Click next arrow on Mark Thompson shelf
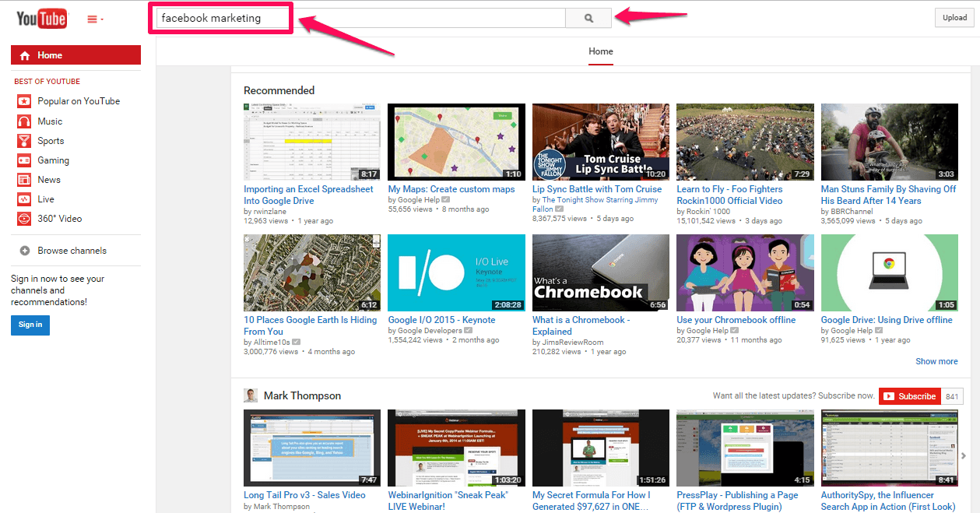 [965, 456]
